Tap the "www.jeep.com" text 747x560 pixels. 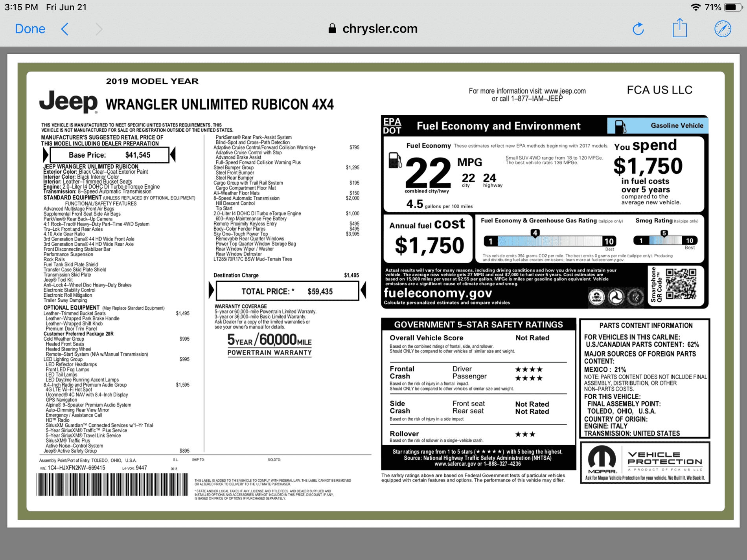pyautogui.click(x=565, y=91)
